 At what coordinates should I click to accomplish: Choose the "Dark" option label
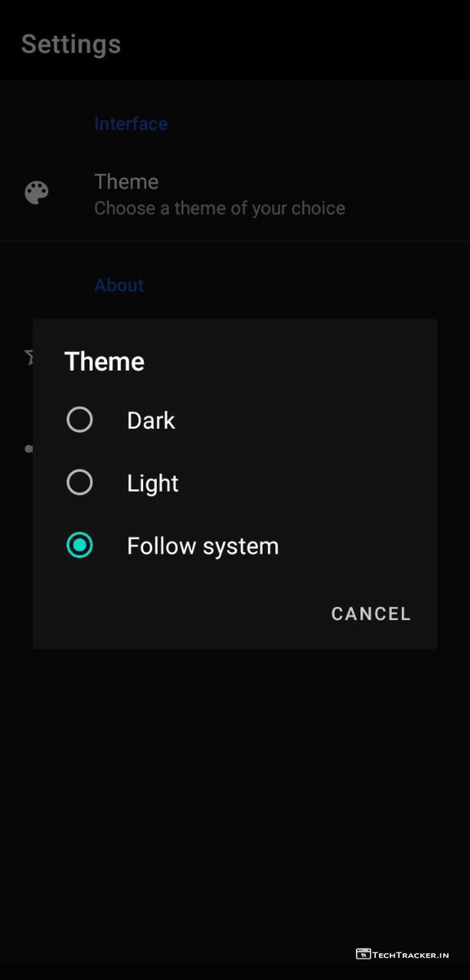click(151, 420)
